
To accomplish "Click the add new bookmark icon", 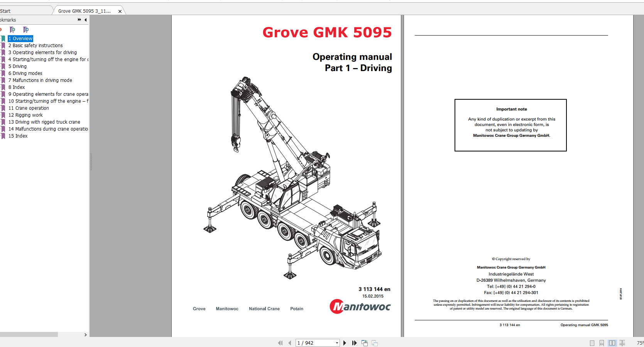I will 12,30.
